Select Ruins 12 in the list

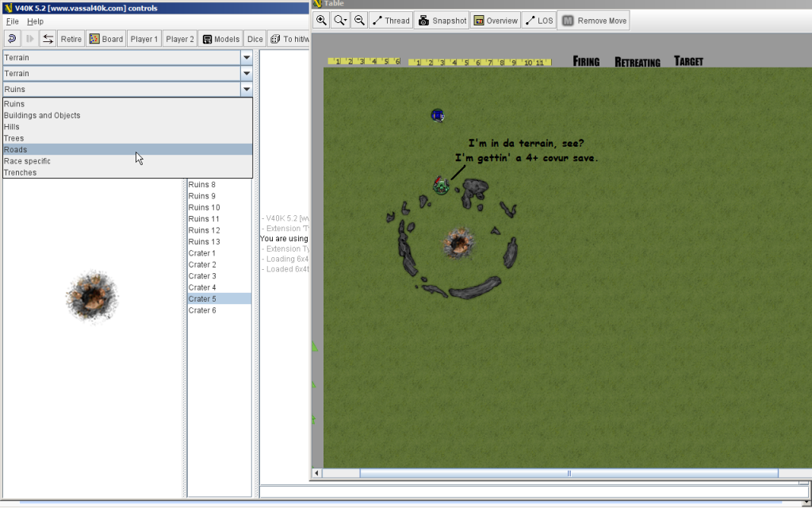[219, 230]
